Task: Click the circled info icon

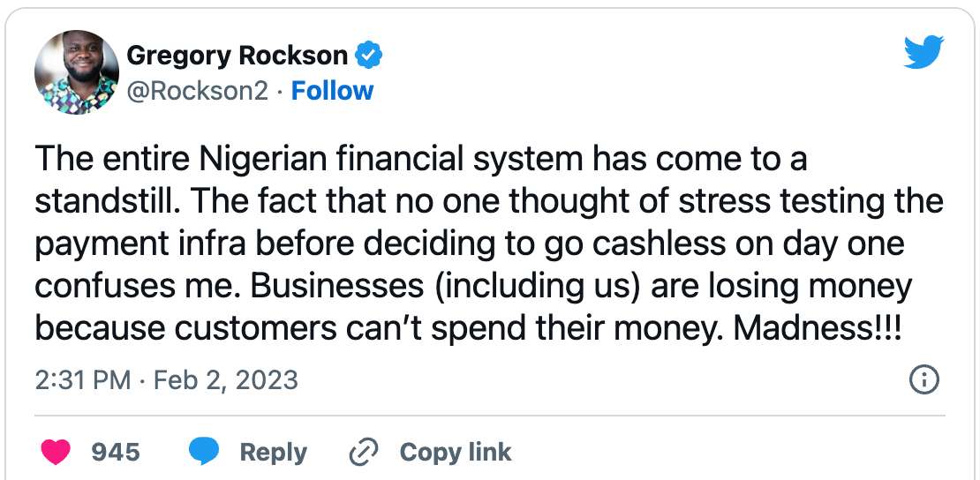Action: click(x=923, y=380)
